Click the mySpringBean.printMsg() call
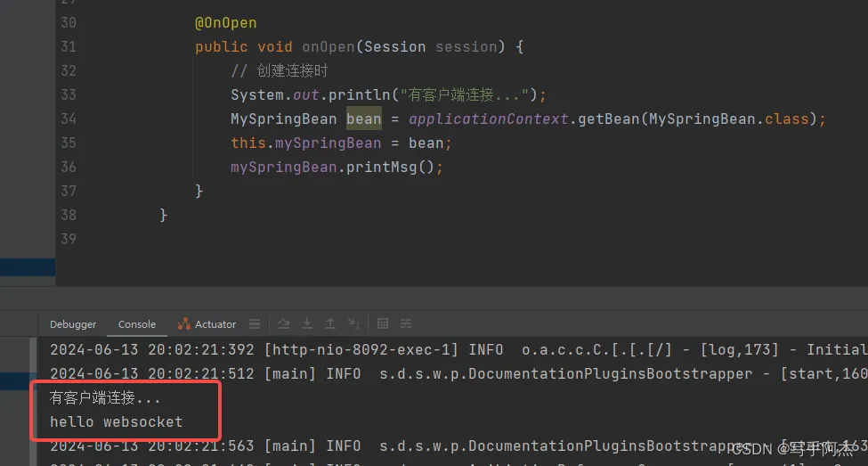Screen dimensions: 868x466 [x=337, y=167]
